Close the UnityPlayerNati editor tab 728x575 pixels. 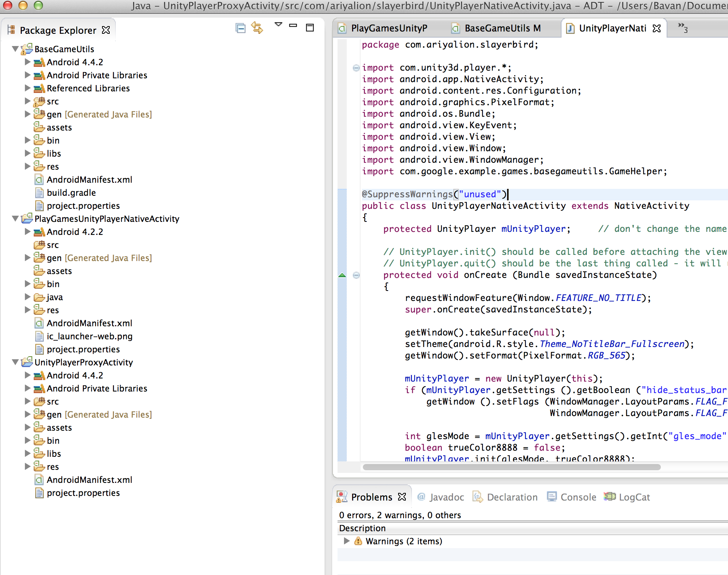[657, 28]
